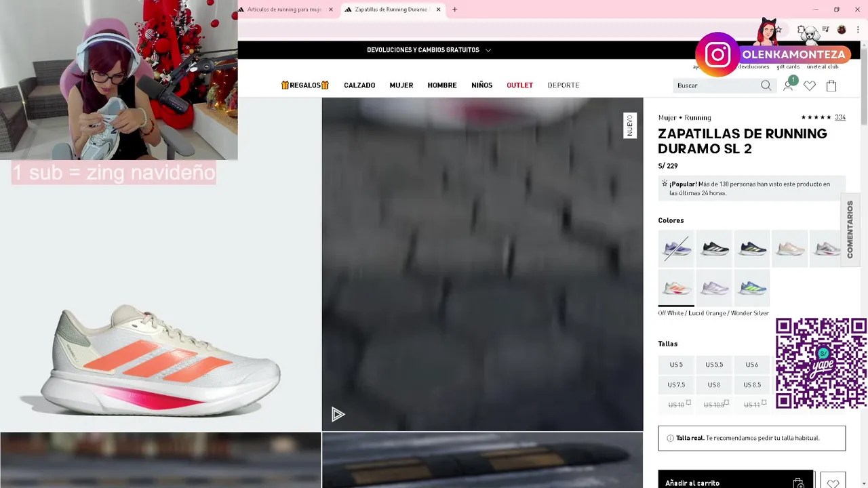Click the scrollbar up arrow
Image resolution: width=868 pixels, height=488 pixels.
click(863, 45)
